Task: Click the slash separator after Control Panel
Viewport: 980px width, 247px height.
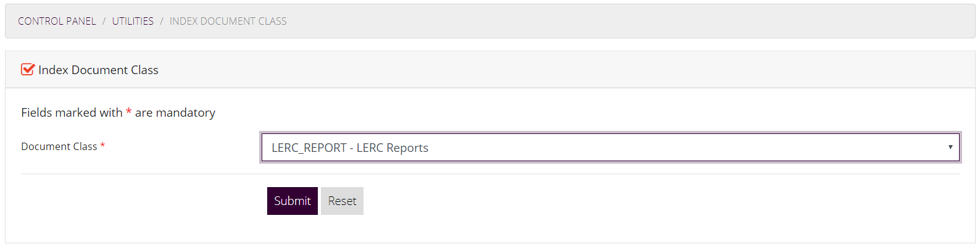Action: point(104,21)
